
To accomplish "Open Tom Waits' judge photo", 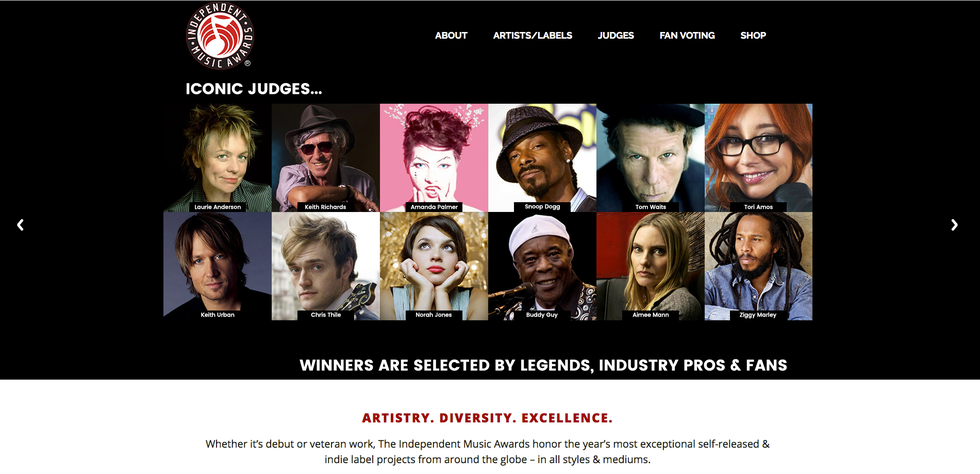I will tap(651, 158).
